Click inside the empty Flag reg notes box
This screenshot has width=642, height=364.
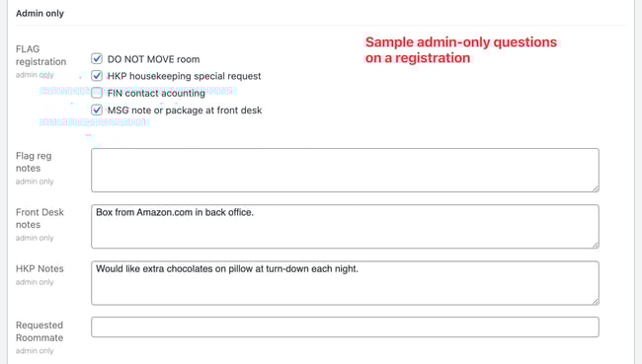[345, 170]
